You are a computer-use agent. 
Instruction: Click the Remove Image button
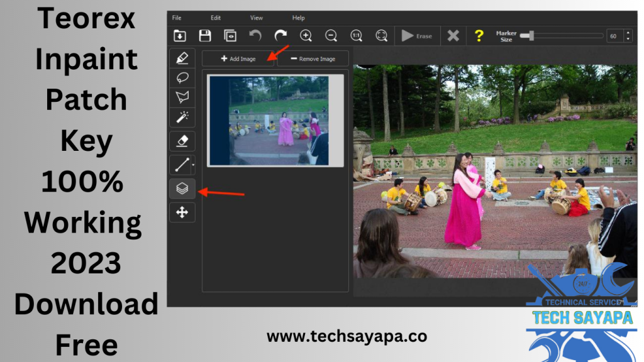point(313,58)
